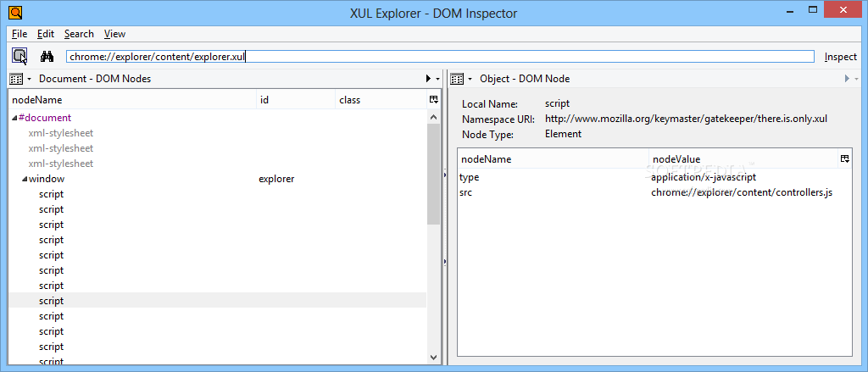Image resolution: width=868 pixels, height=372 pixels.
Task: Collapse the #document tree node
Action: click(x=14, y=118)
